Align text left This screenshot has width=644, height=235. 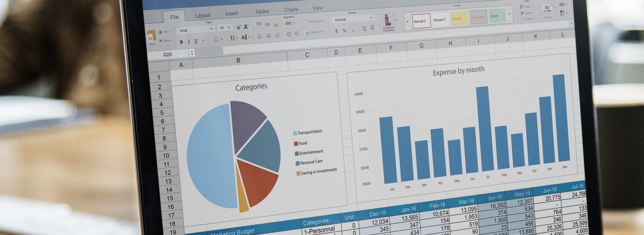click(x=260, y=36)
